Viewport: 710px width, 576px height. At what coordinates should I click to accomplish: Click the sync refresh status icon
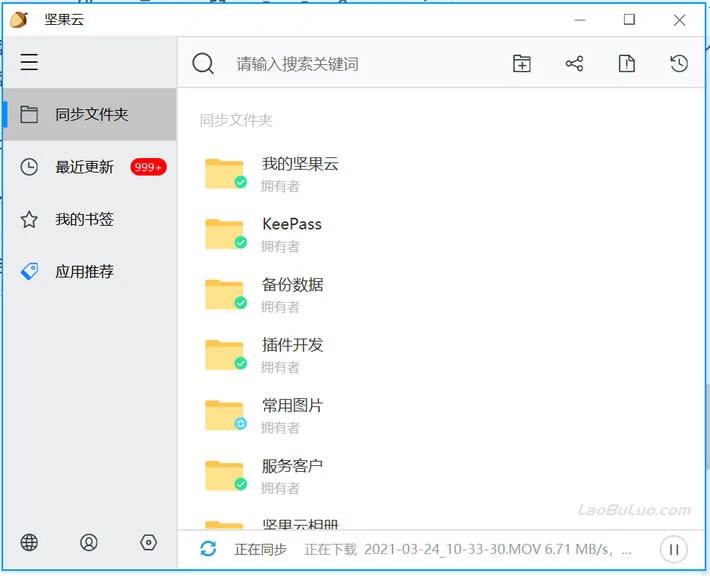pos(208,549)
